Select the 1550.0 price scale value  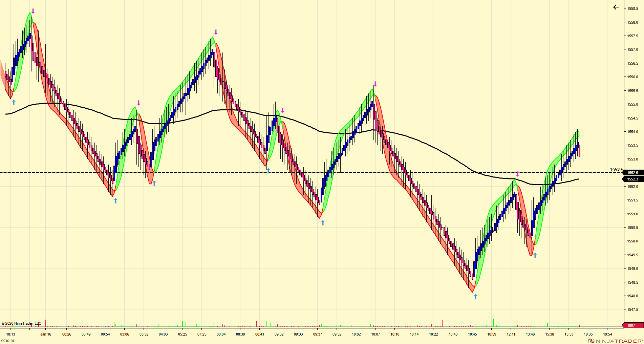pyautogui.click(x=632, y=241)
